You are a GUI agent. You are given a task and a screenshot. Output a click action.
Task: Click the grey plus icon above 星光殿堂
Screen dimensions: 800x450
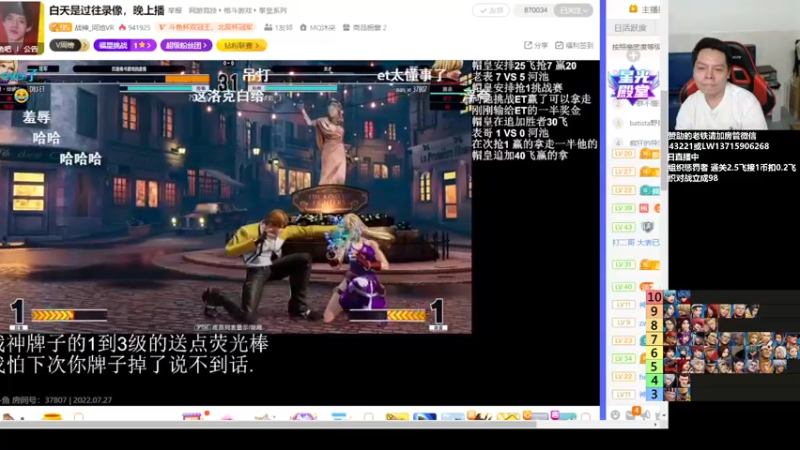(x=633, y=56)
